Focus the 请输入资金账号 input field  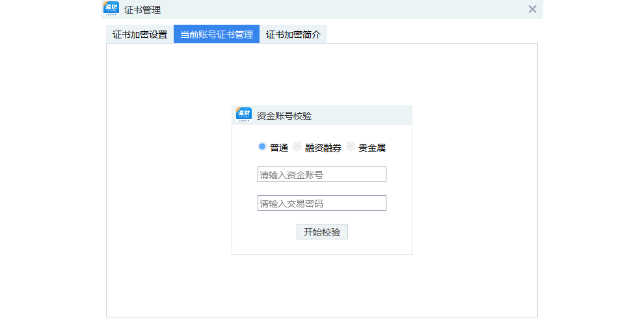[x=322, y=174]
